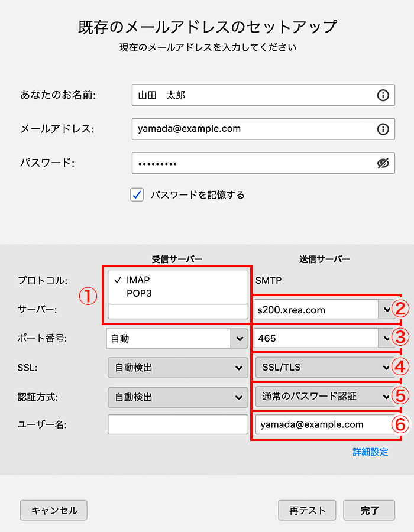Click the info icon beside the email address field
The width and height of the screenshot is (414, 532).
383,128
